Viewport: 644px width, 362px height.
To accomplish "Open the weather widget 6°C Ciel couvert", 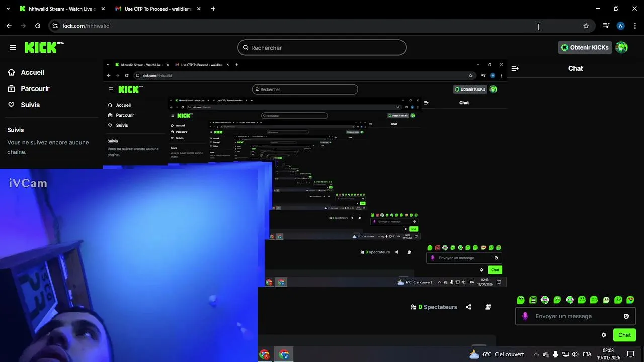I will coord(497,354).
